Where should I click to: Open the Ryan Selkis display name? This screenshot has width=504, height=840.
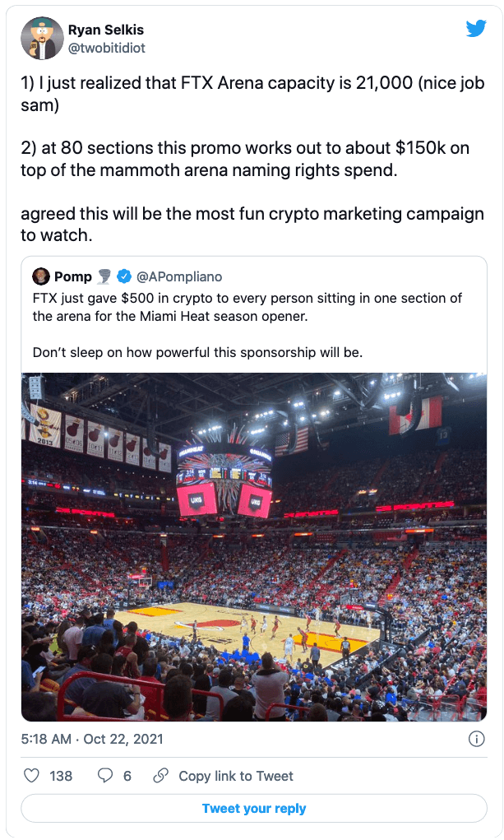108,30
